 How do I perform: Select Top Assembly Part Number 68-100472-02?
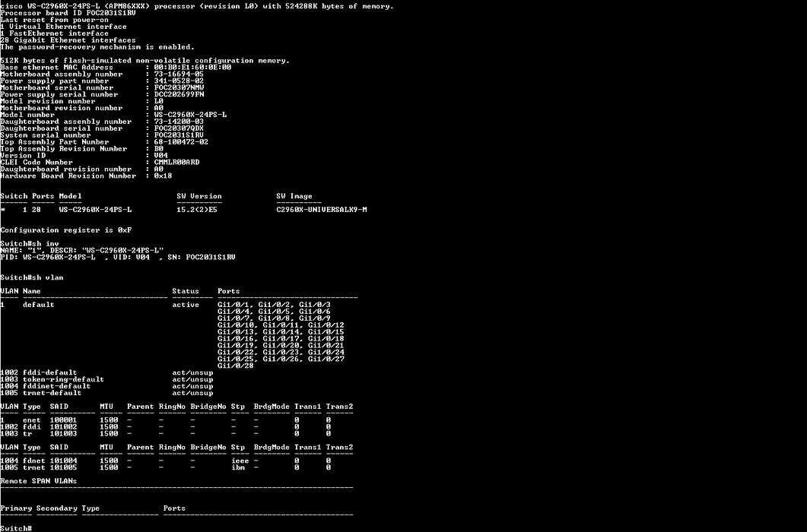pos(181,142)
